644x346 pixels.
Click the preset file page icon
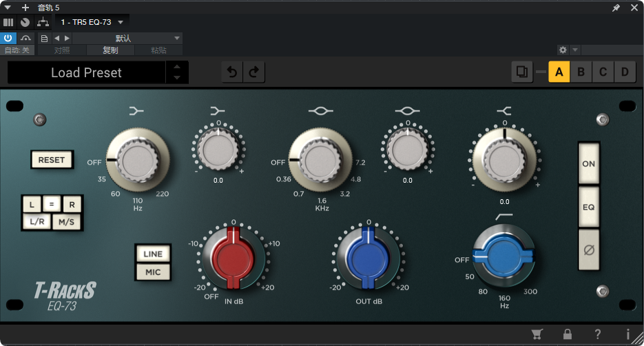[x=44, y=39]
